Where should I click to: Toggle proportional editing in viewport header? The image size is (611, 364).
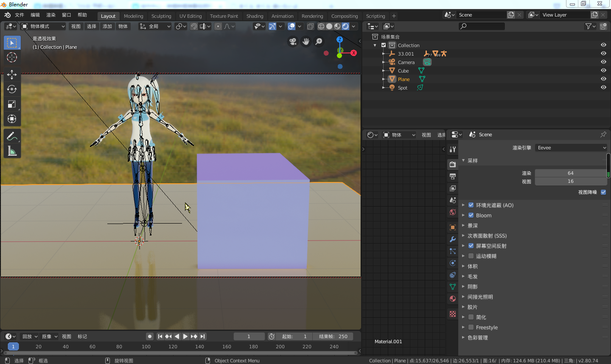pyautogui.click(x=218, y=26)
